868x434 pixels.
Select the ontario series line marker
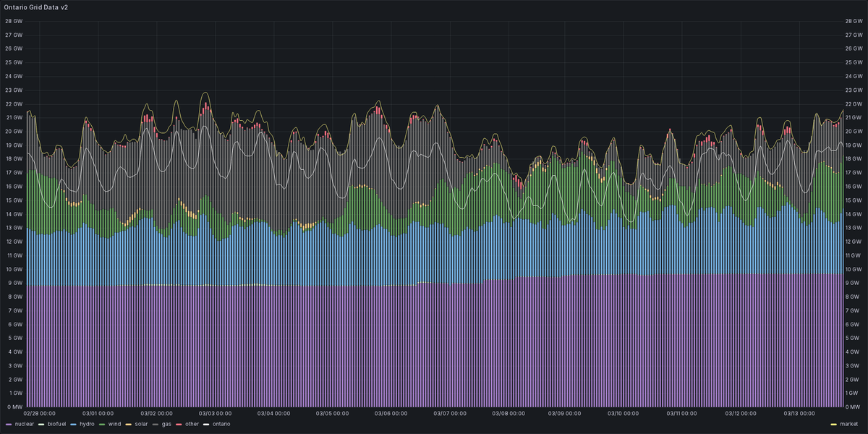[x=206, y=425]
